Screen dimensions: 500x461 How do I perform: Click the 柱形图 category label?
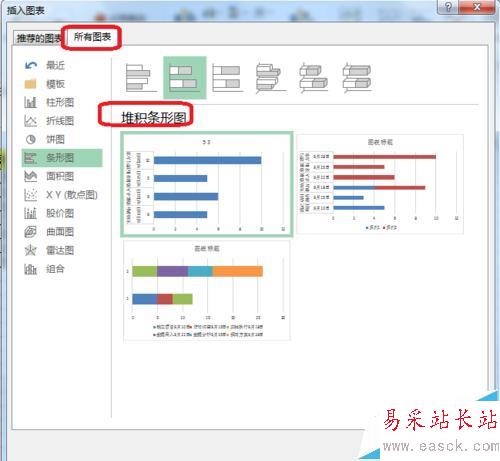[60, 102]
